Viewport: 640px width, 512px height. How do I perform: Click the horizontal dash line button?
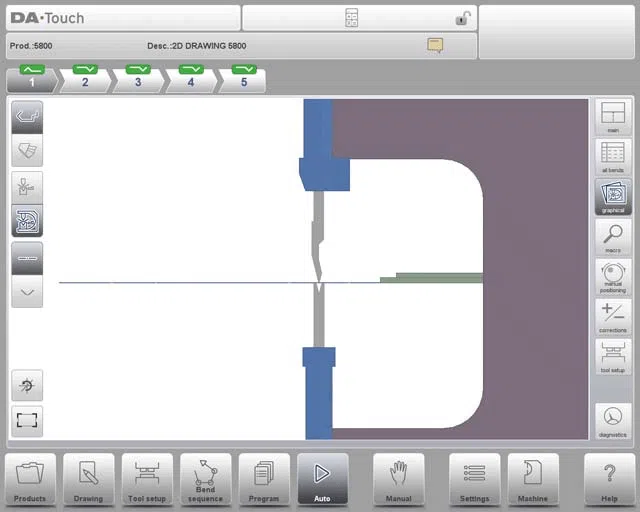(27, 258)
